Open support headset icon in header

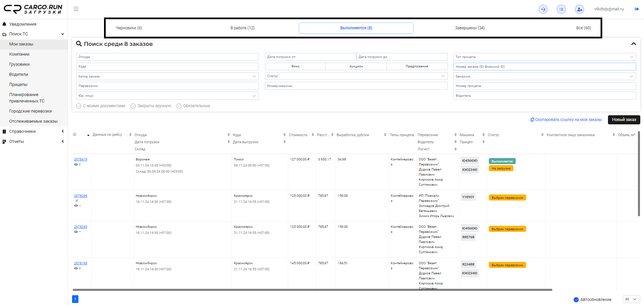[543, 9]
